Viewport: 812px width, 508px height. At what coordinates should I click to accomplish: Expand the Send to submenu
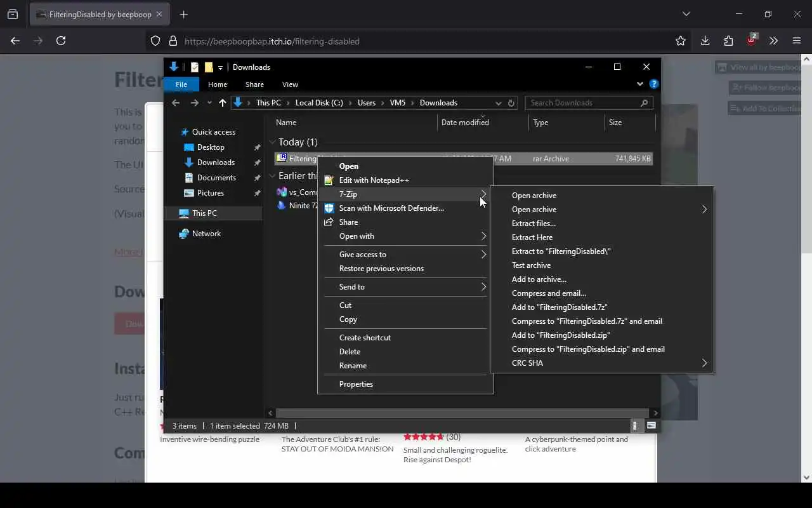click(x=483, y=287)
